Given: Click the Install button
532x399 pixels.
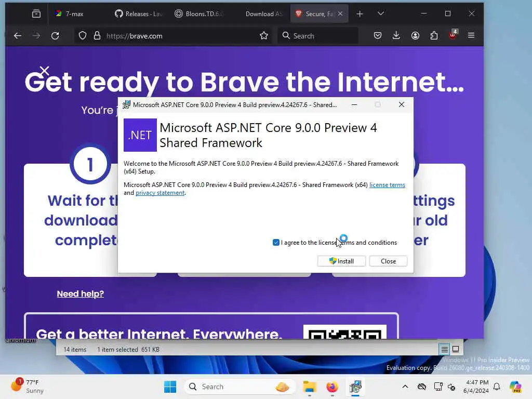Looking at the screenshot, I should coord(341,261).
